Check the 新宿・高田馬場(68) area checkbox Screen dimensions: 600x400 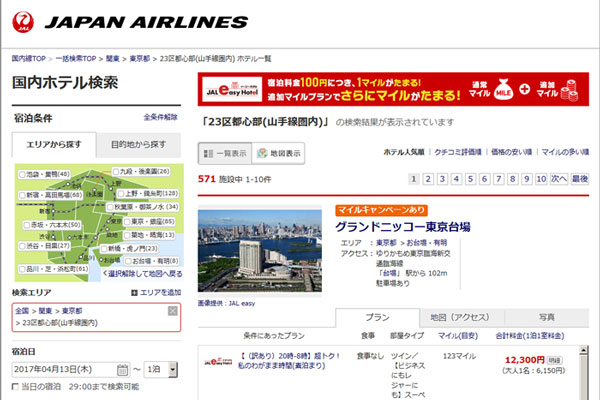point(22,195)
